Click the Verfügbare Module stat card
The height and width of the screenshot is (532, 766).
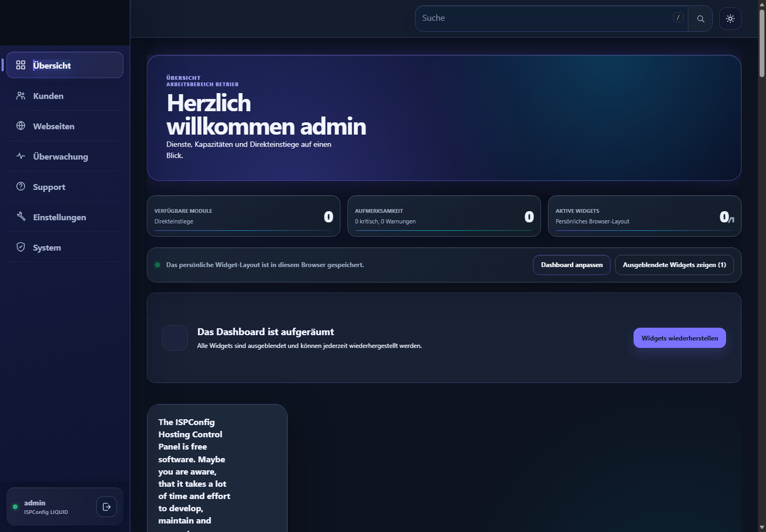(244, 216)
